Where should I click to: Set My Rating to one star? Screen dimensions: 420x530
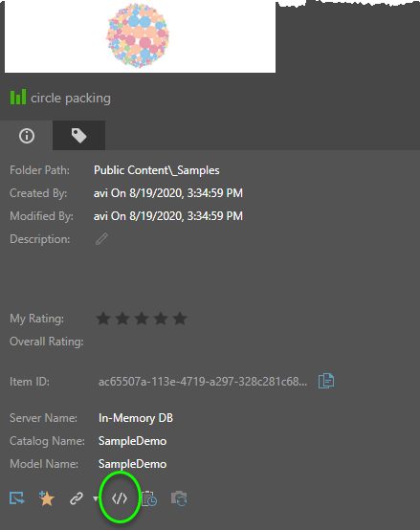103,319
